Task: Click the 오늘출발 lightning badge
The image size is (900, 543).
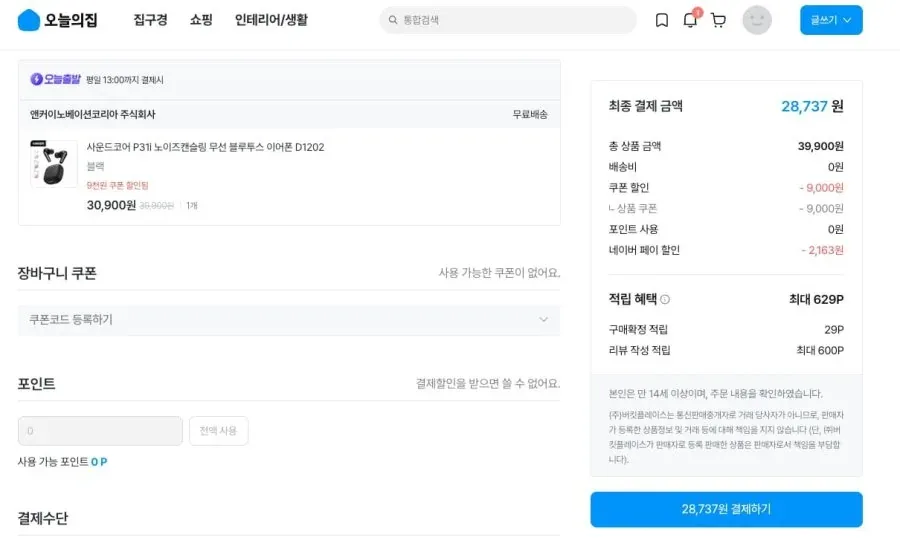Action: [55, 79]
